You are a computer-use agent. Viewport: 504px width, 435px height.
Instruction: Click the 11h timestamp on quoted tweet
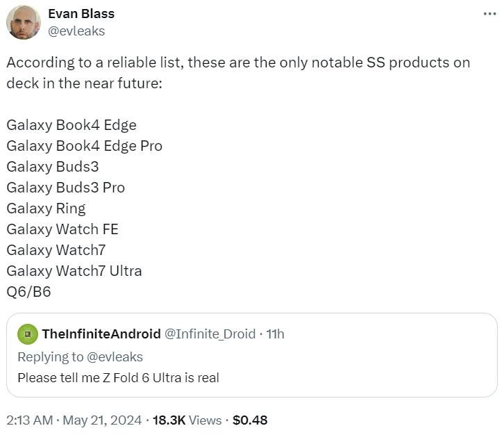275,334
